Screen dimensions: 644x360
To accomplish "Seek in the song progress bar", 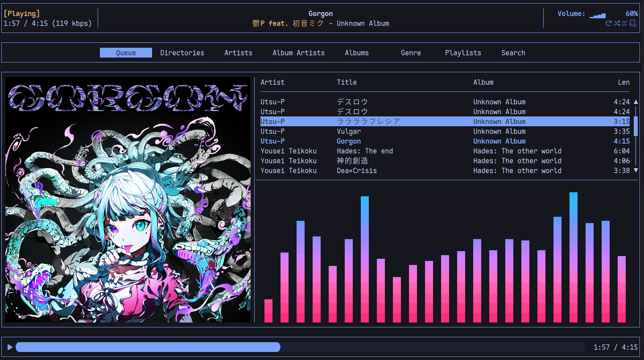I will [x=300, y=347].
